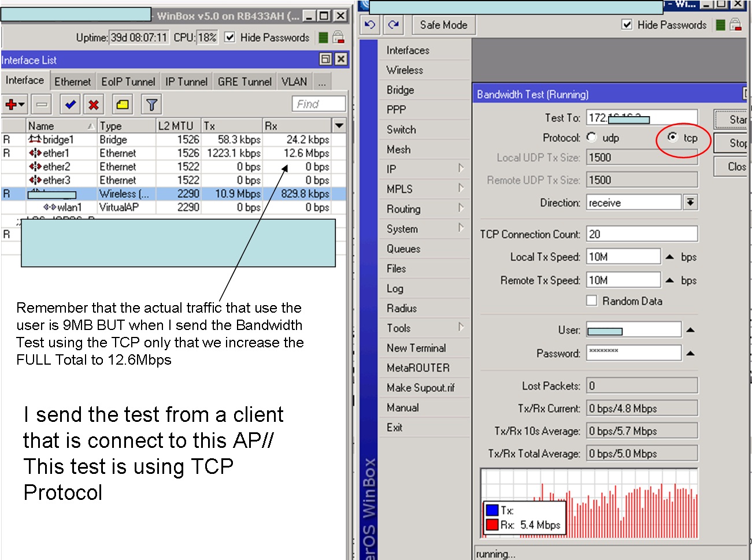Click the Remove (minus) toolbar button
Screen dimensions: 752x560
coord(42,105)
